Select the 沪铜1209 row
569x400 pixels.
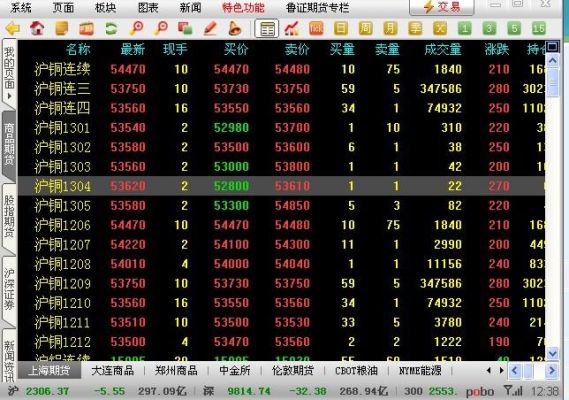click(x=281, y=283)
